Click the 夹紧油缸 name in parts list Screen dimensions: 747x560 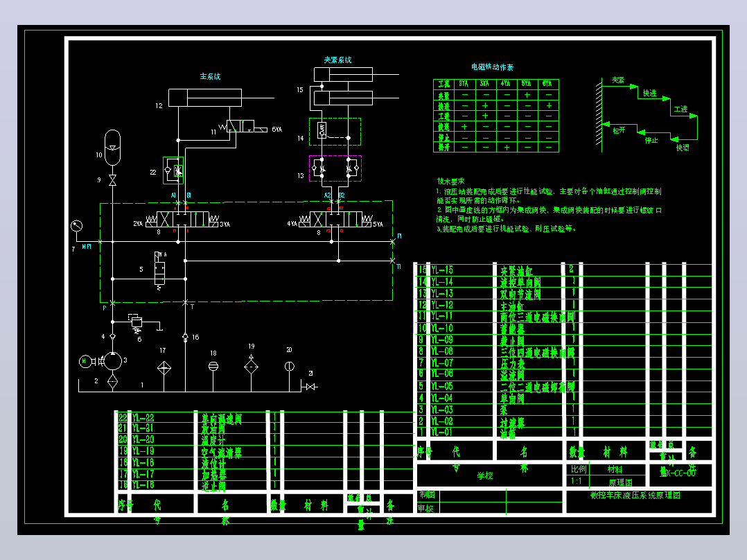(516, 271)
